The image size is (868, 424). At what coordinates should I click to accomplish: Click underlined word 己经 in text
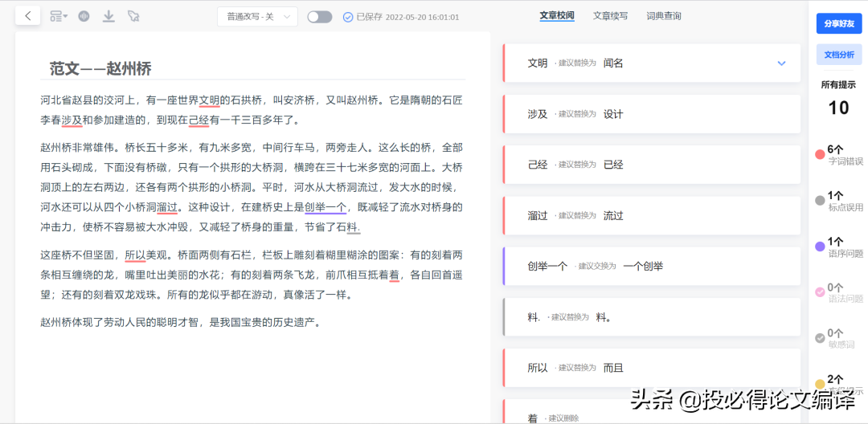(199, 120)
